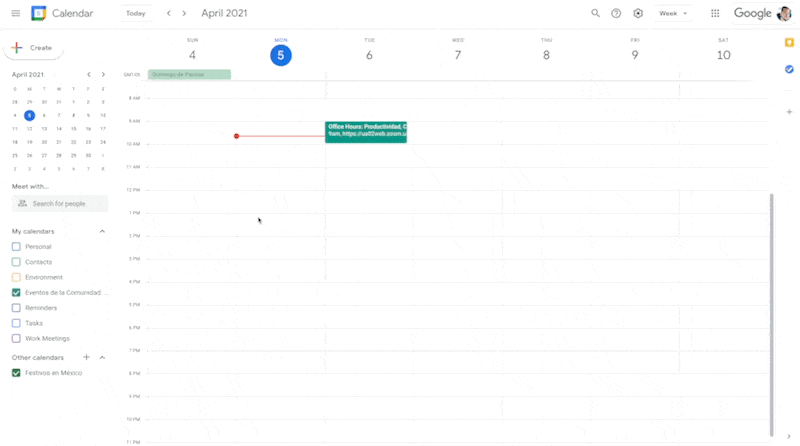The height and width of the screenshot is (446, 800).
Task: Enable the Personal calendar checkbox
Action: click(x=16, y=247)
